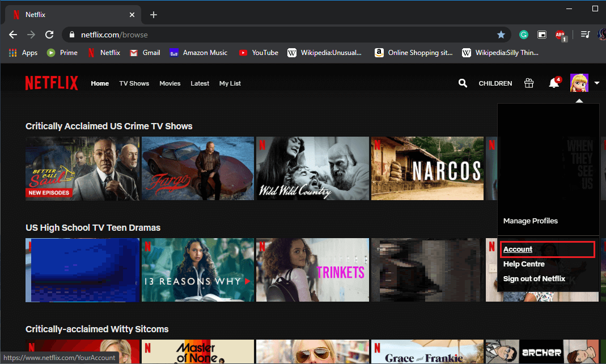Screen dimensions: 606x364
Task: Open the Trinkets thumbnail
Action: [313, 270]
